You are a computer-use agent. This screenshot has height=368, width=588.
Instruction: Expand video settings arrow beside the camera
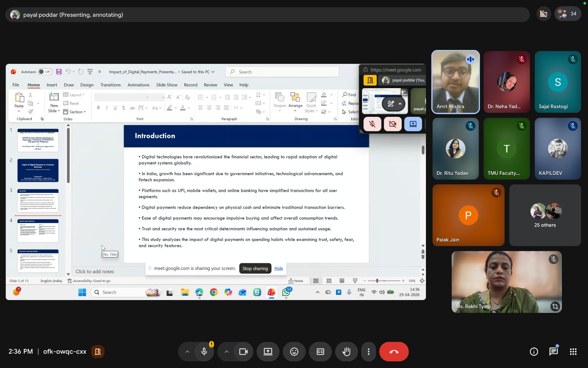click(226, 352)
